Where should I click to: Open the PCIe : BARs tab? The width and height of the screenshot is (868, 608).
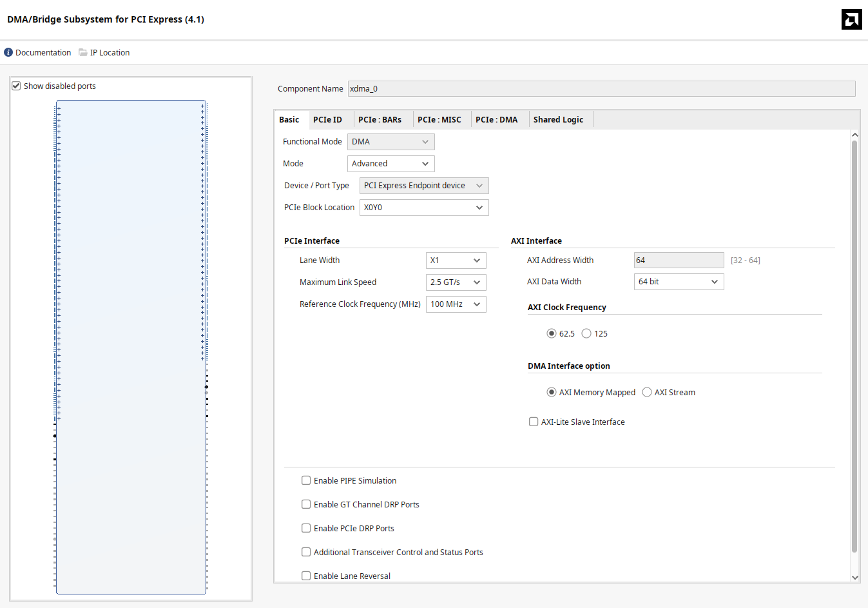[x=380, y=120]
